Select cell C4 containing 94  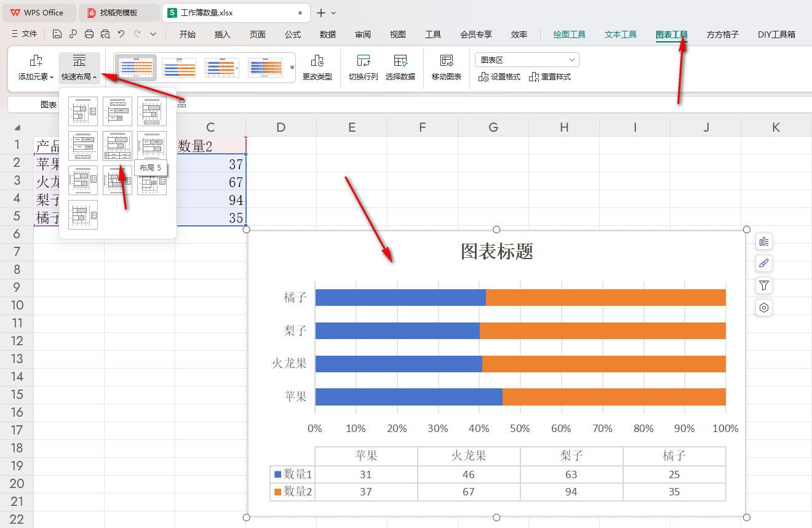[x=210, y=200]
